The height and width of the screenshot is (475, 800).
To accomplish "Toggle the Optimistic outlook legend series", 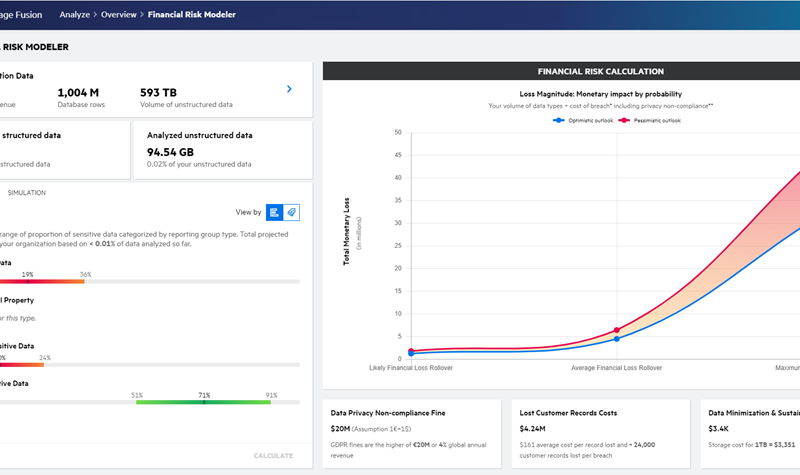I will point(583,120).
